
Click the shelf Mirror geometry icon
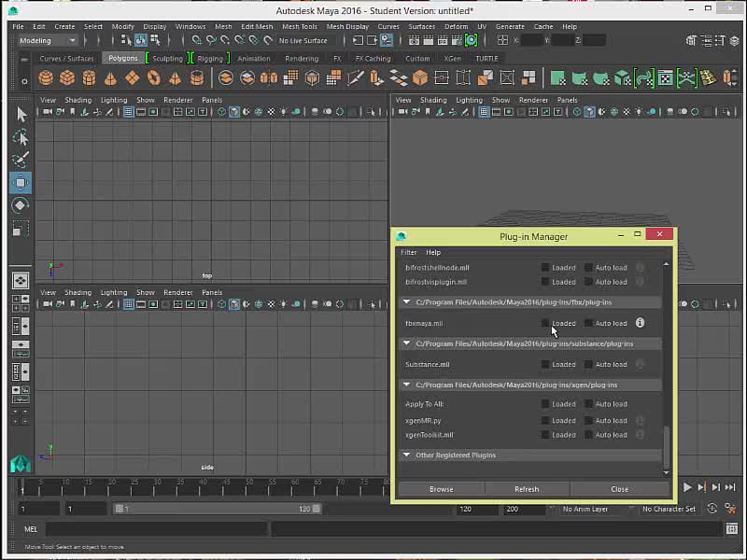click(x=269, y=77)
